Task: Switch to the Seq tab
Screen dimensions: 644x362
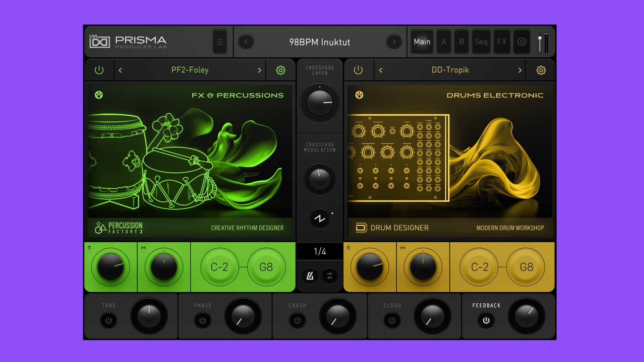Action: point(481,42)
